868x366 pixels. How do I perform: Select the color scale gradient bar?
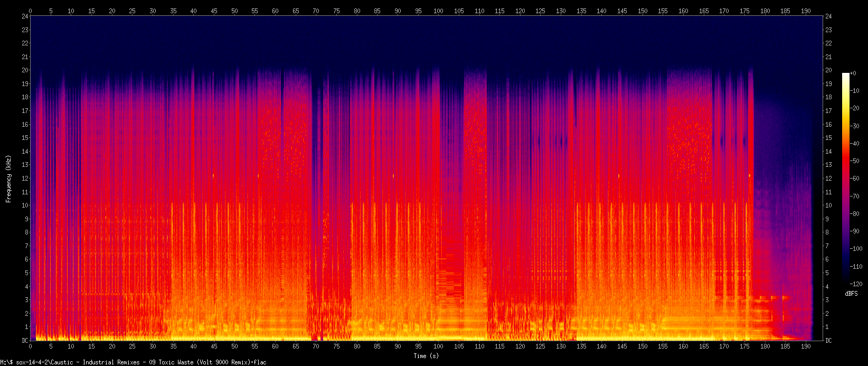846,179
